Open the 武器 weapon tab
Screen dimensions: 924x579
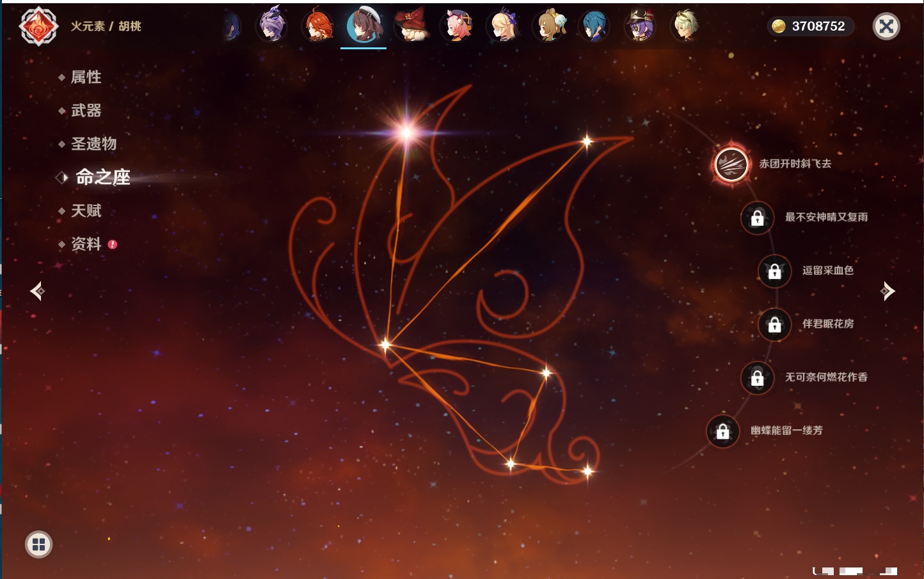(x=86, y=111)
